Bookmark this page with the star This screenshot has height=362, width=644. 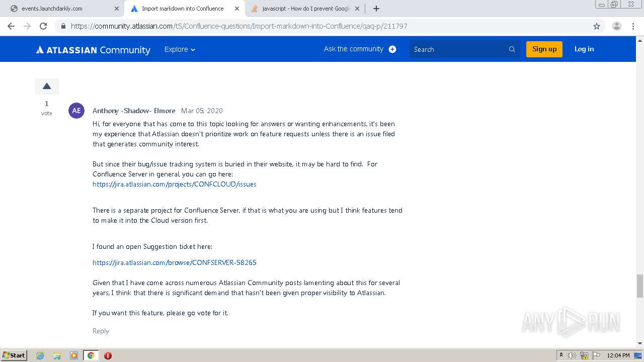(597, 26)
